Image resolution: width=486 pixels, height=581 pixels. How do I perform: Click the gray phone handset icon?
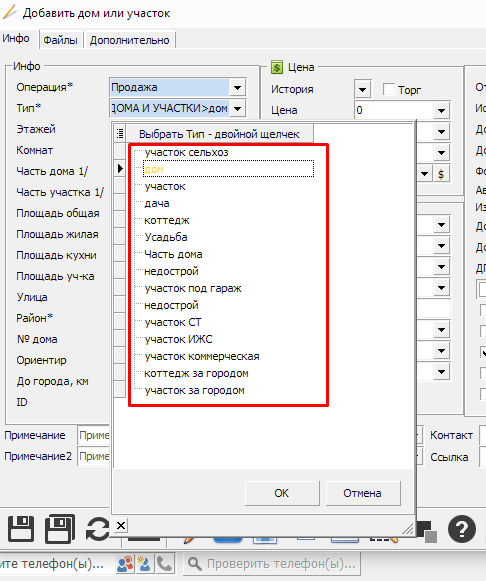pos(164,564)
